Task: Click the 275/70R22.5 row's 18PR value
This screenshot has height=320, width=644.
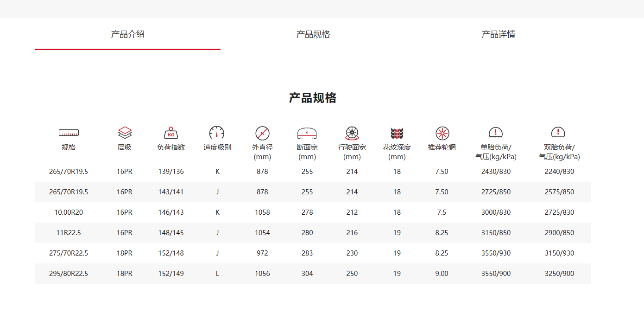Action: pyautogui.click(x=124, y=253)
